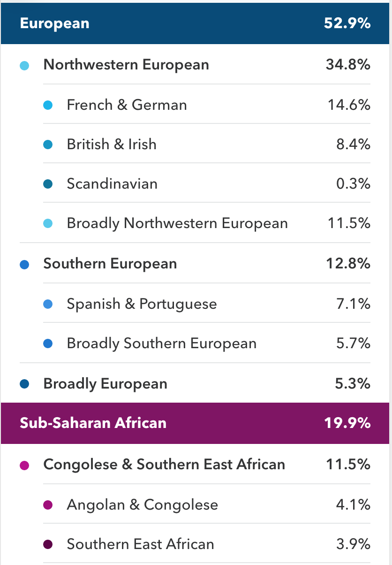Screen dimensions: 392x565
Task: Click the Southern European blue dot
Action: pyautogui.click(x=25, y=265)
